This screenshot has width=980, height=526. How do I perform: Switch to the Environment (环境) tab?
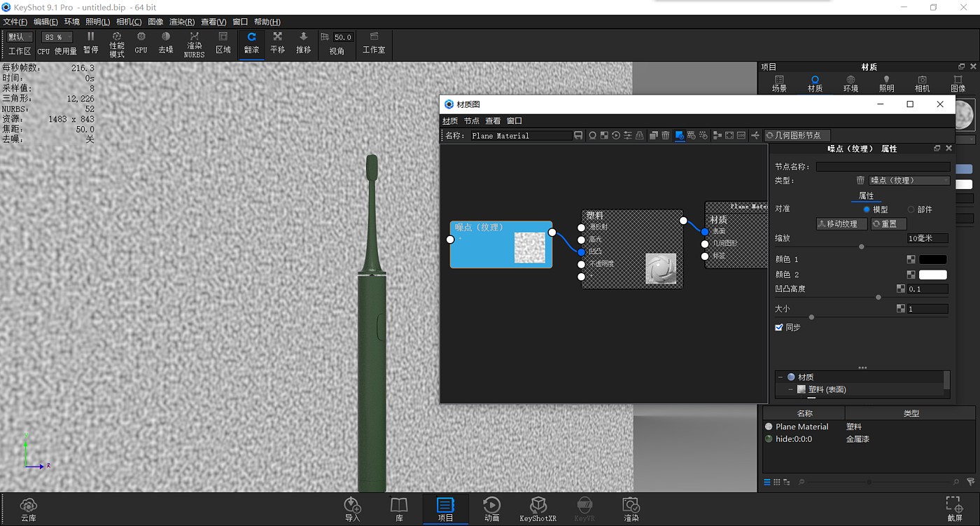[x=850, y=84]
